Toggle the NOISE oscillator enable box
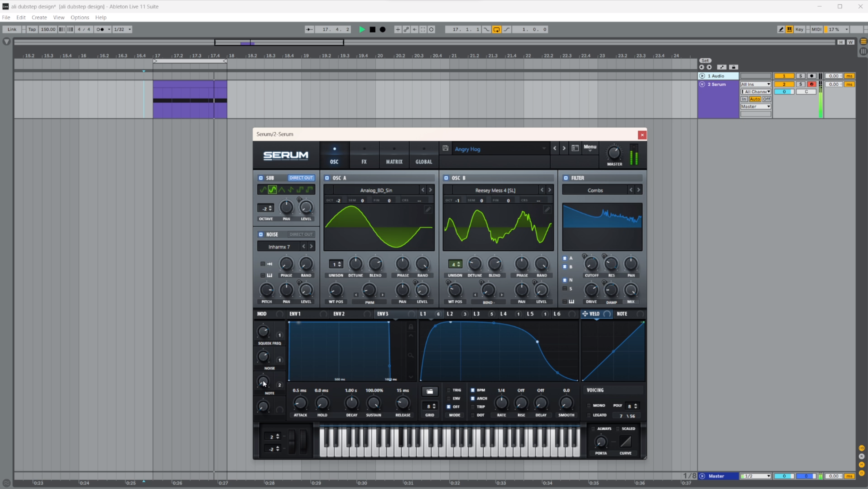 pos(261,235)
